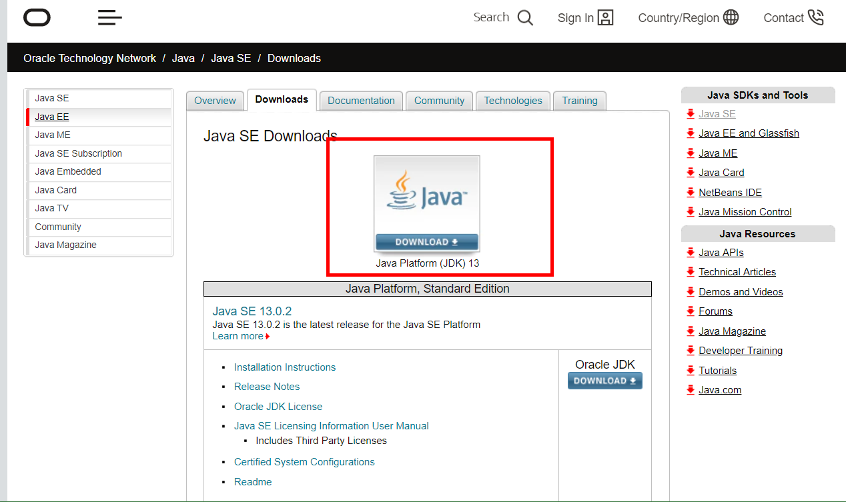
Task: Open Technical Articles link
Action: click(x=737, y=272)
